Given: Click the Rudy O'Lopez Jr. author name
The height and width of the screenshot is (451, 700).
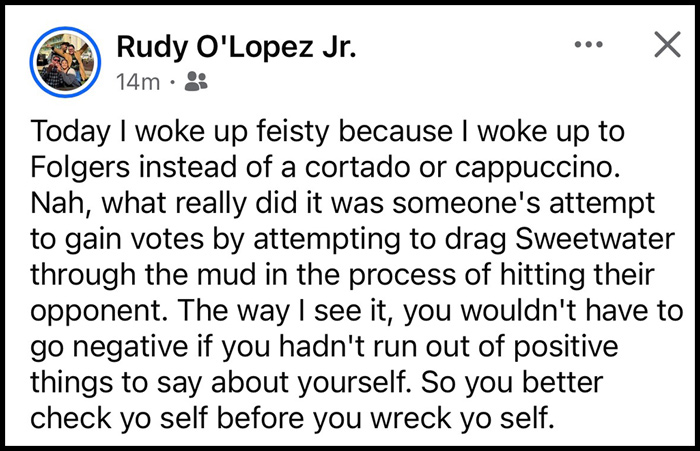Looking at the screenshot, I should (236, 46).
